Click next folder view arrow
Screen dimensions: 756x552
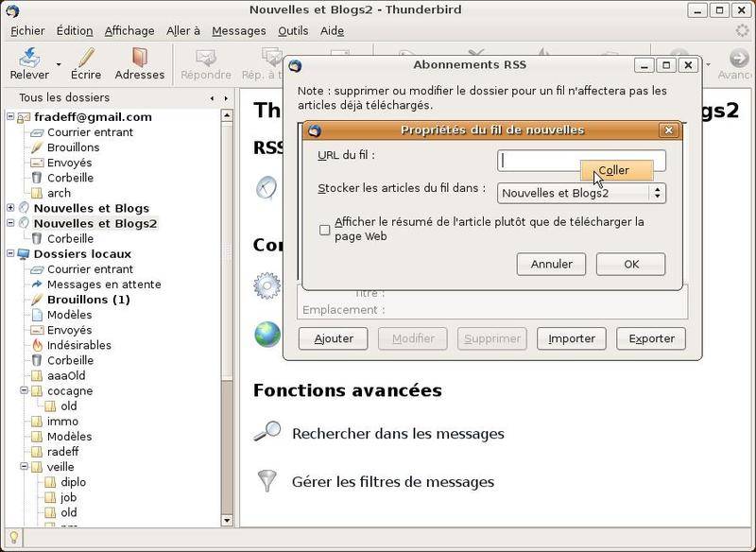226,98
